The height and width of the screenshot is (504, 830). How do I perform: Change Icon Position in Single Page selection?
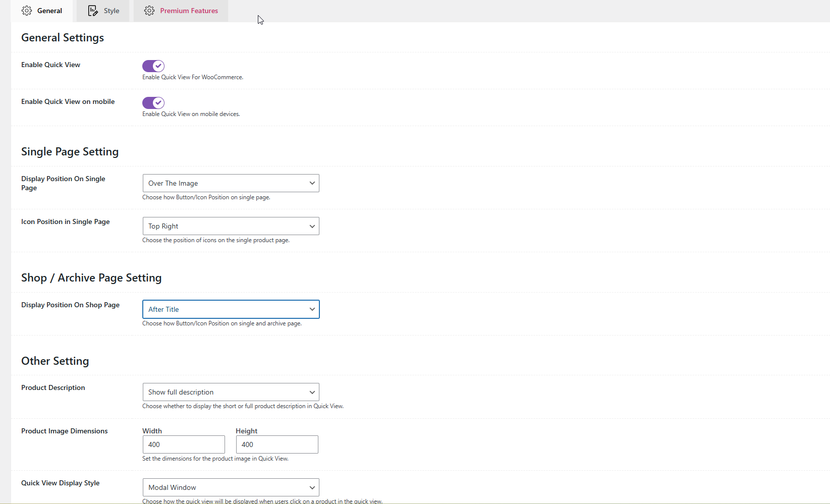click(x=230, y=226)
